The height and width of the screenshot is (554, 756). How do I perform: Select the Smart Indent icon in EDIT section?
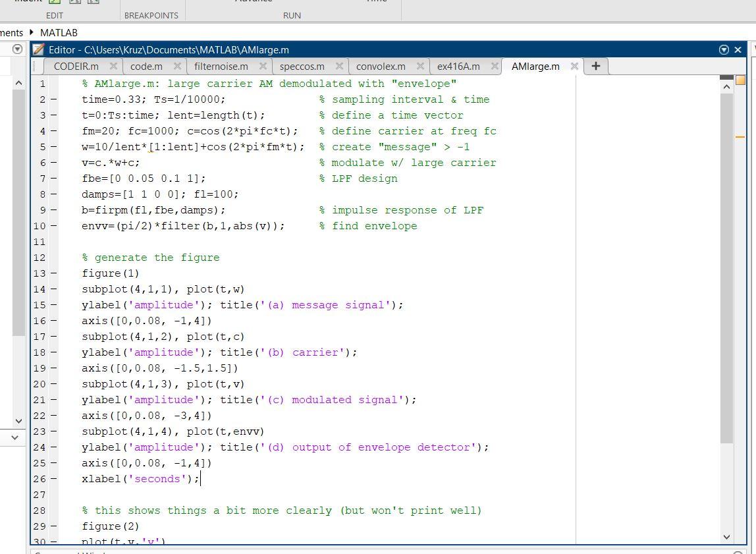coord(54,3)
